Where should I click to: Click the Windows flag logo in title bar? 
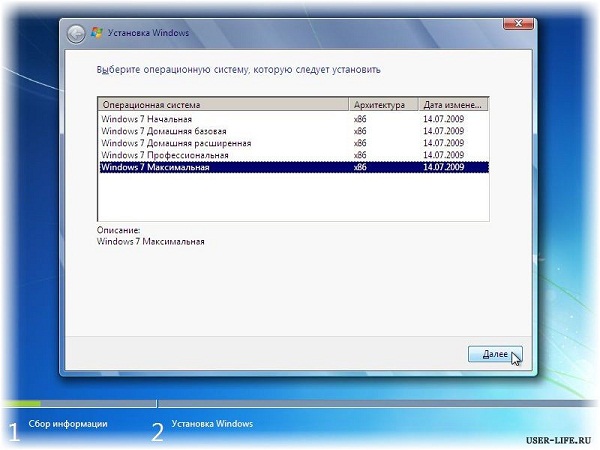(x=96, y=33)
